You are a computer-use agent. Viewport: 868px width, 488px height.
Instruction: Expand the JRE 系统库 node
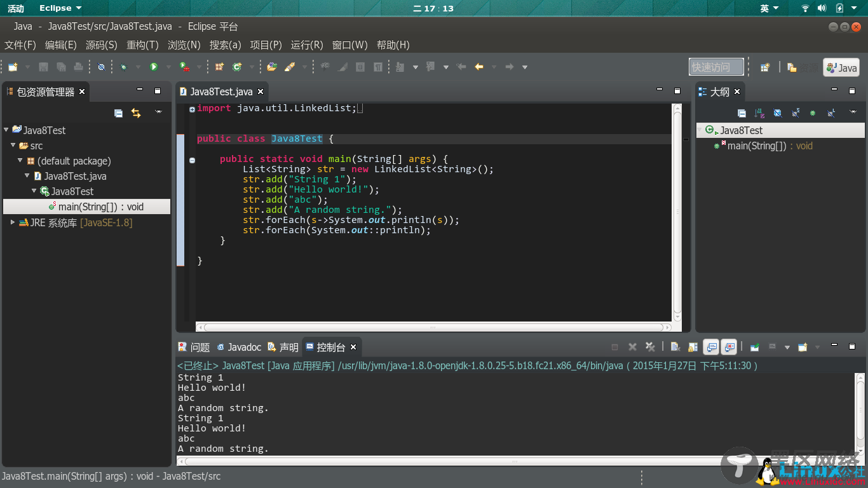[13, 222]
